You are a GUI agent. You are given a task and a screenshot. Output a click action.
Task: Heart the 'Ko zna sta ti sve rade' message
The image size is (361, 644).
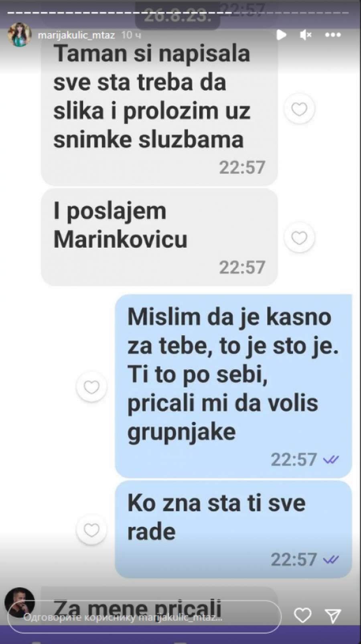point(91,530)
